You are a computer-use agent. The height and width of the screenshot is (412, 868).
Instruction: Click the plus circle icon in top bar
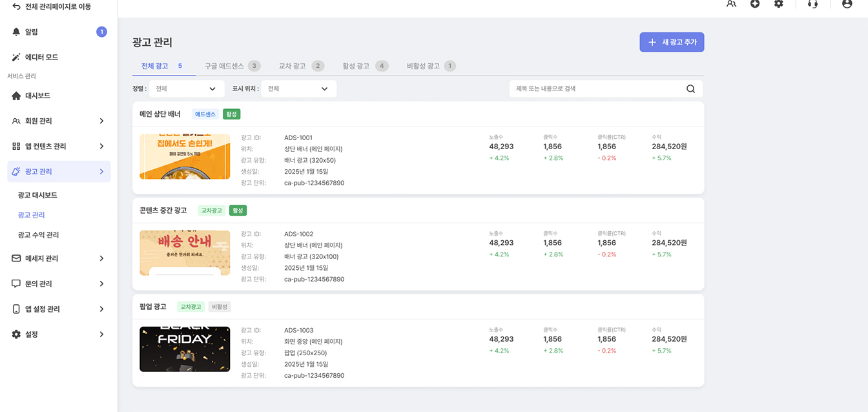tap(754, 4)
